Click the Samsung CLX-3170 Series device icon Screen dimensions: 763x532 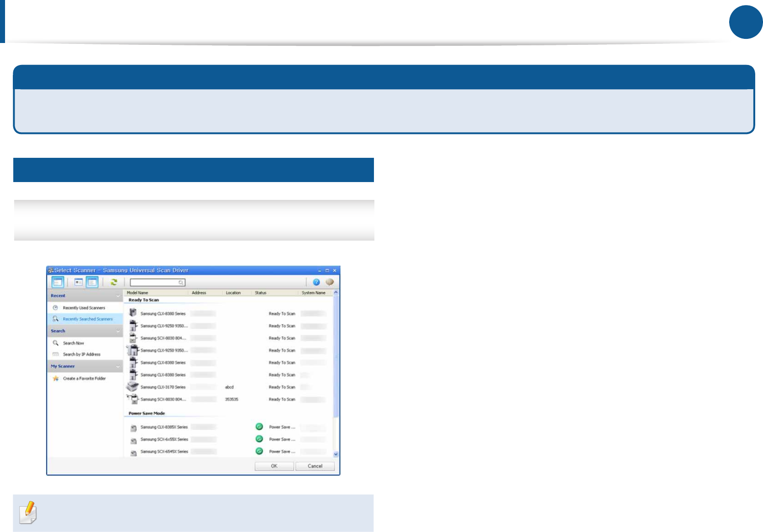click(132, 387)
